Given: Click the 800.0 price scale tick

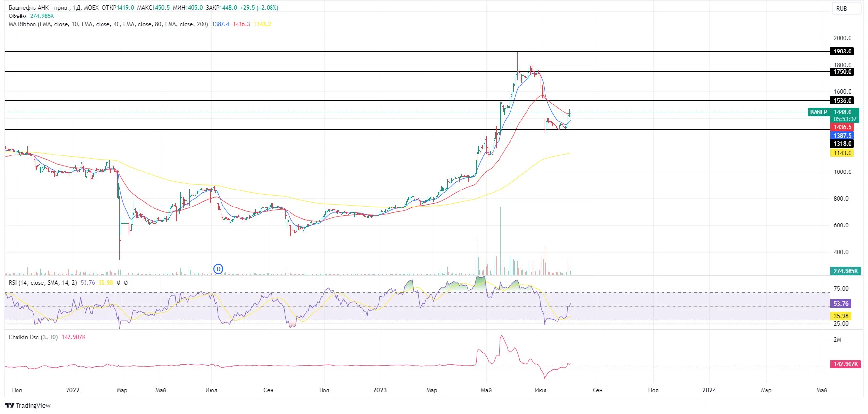Looking at the screenshot, I should (841, 199).
